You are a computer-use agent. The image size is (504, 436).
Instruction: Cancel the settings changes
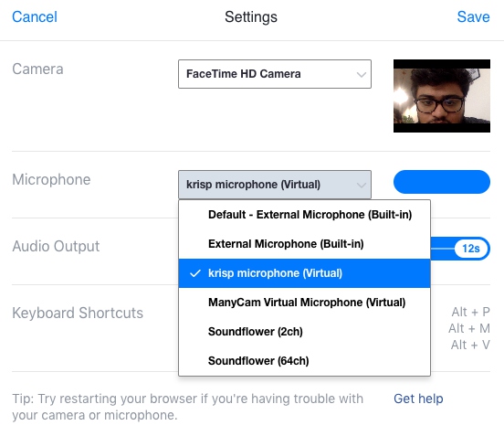[35, 16]
